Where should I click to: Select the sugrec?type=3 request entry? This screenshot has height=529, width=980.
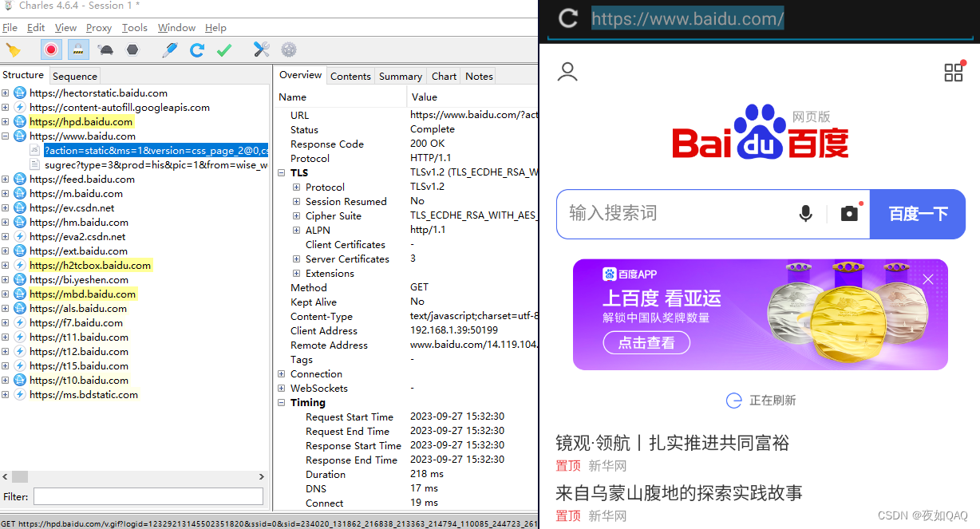pos(156,164)
